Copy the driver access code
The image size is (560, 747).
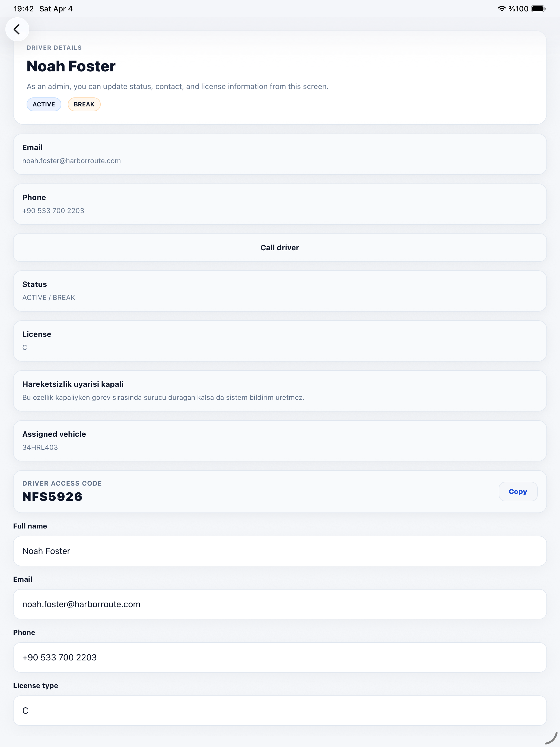click(518, 492)
